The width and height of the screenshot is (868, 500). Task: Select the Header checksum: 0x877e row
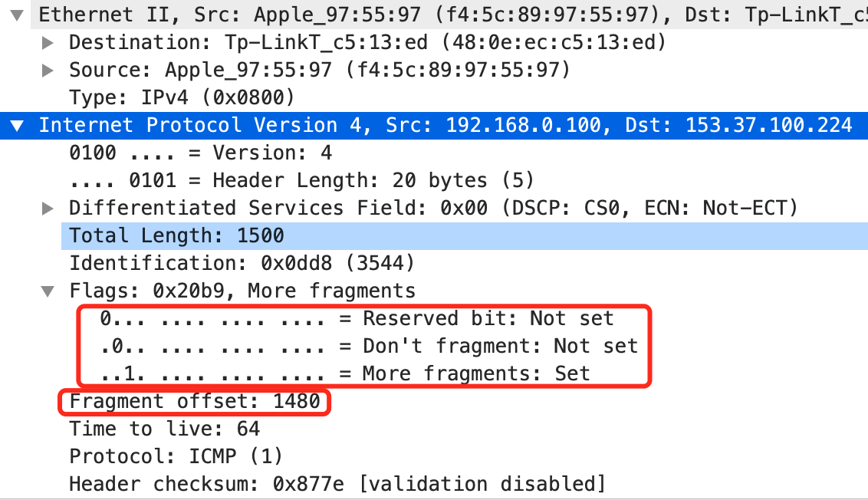point(337,485)
